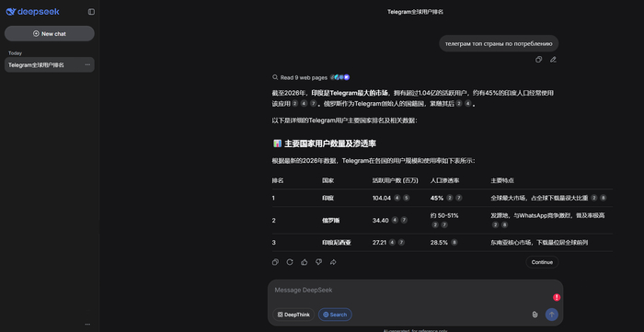Send message with the arrow button

(x=552, y=315)
